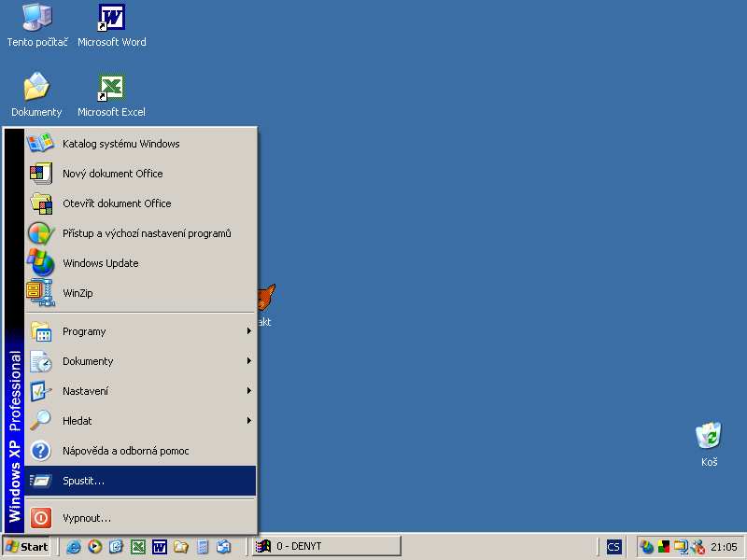Click disconnected network tray icon
Image resolution: width=747 pixels, height=560 pixels.
698,546
